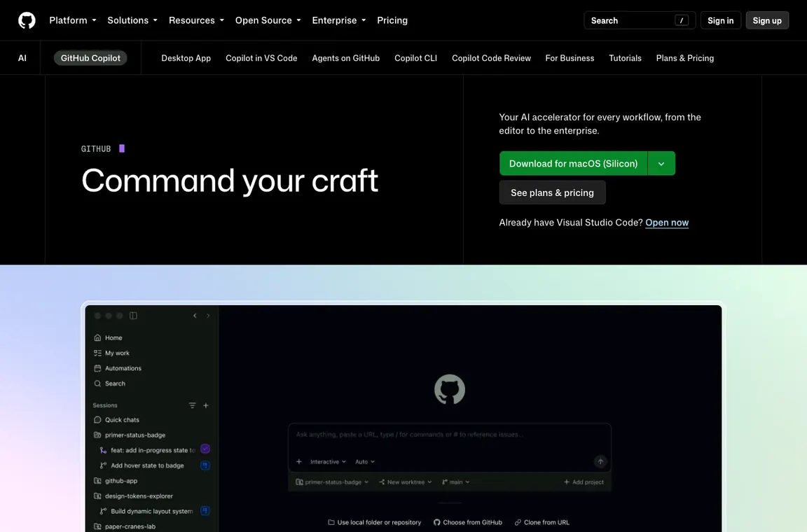Add a new session with plus icon
The height and width of the screenshot is (532, 807).
point(206,405)
